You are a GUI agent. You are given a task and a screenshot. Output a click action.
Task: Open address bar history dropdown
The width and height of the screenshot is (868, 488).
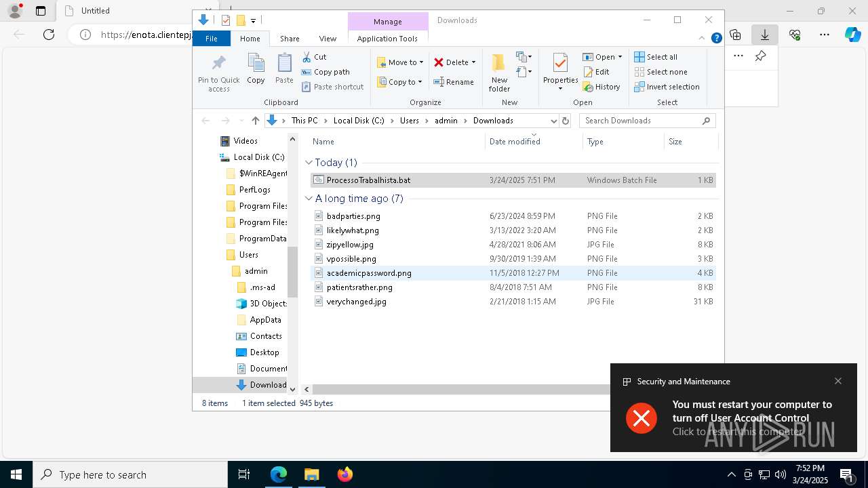click(x=553, y=121)
